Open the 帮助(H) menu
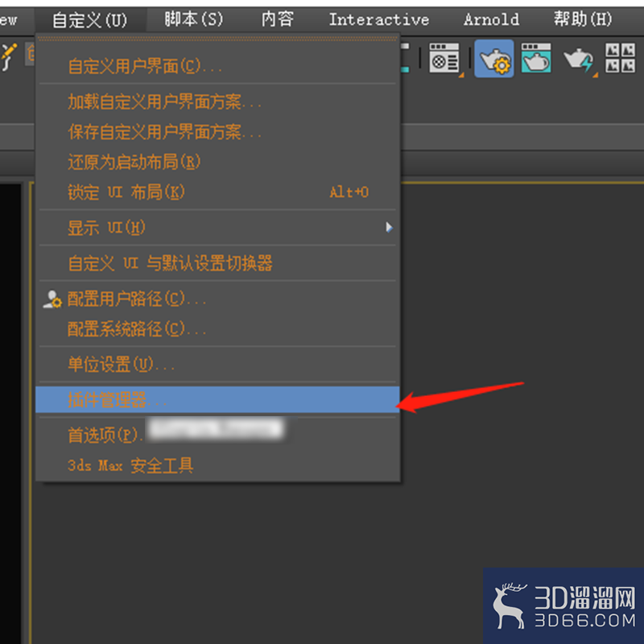Image resolution: width=644 pixels, height=644 pixels. point(583,19)
